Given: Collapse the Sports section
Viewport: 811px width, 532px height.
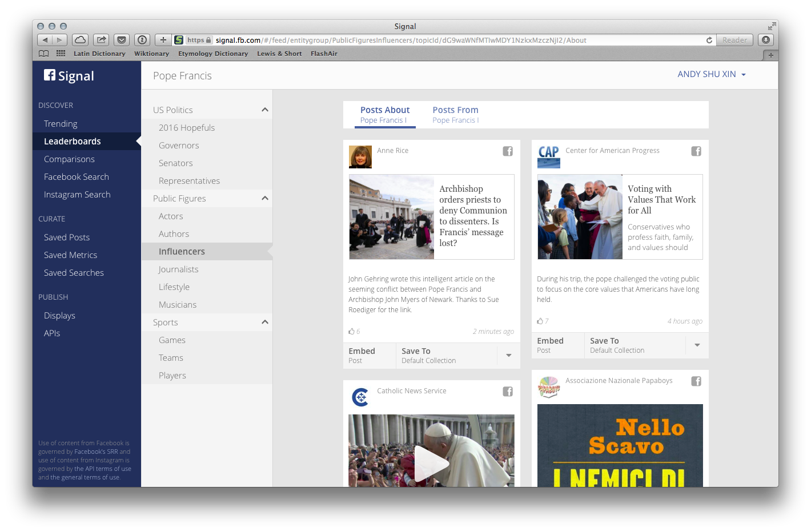Looking at the screenshot, I should [265, 322].
